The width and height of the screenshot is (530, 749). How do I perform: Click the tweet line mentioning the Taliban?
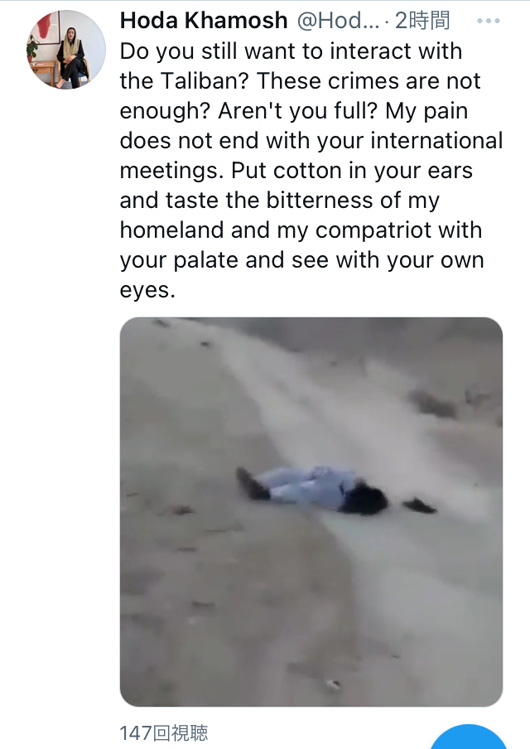(x=300, y=81)
